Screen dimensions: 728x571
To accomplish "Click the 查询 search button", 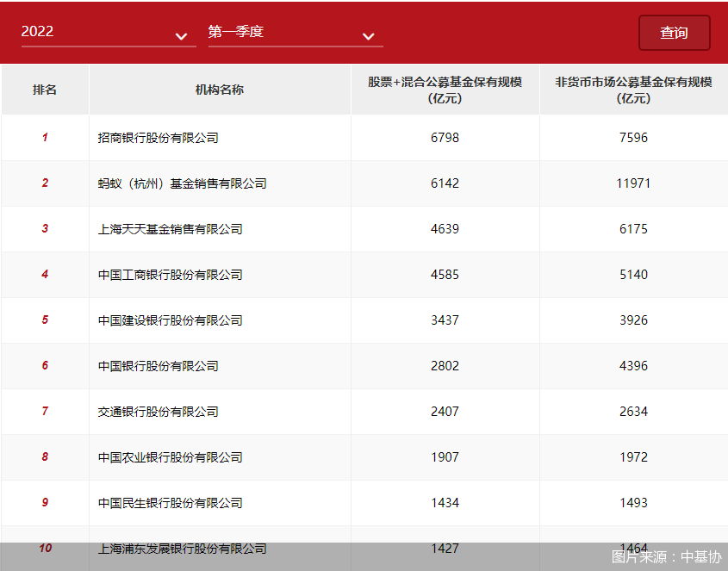I will (x=674, y=33).
